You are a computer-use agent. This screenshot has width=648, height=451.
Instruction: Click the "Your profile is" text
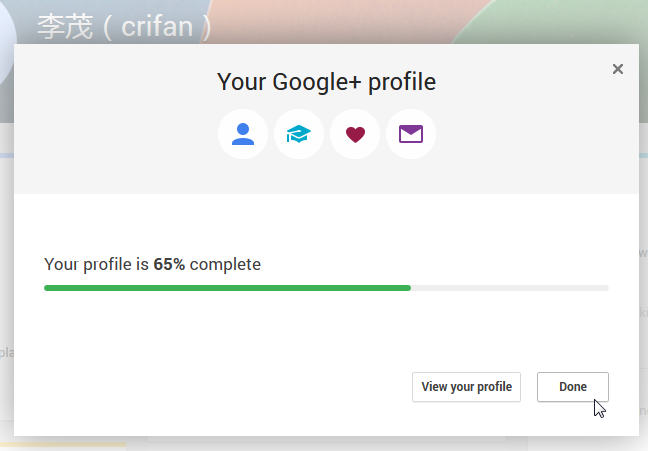[96, 265]
